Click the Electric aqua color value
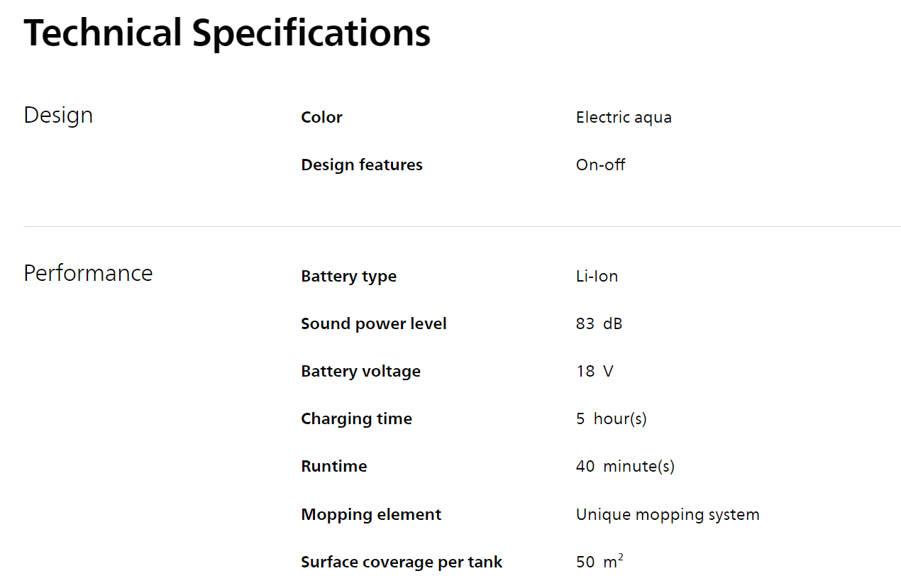Viewport: 901px width, 588px height. click(624, 117)
